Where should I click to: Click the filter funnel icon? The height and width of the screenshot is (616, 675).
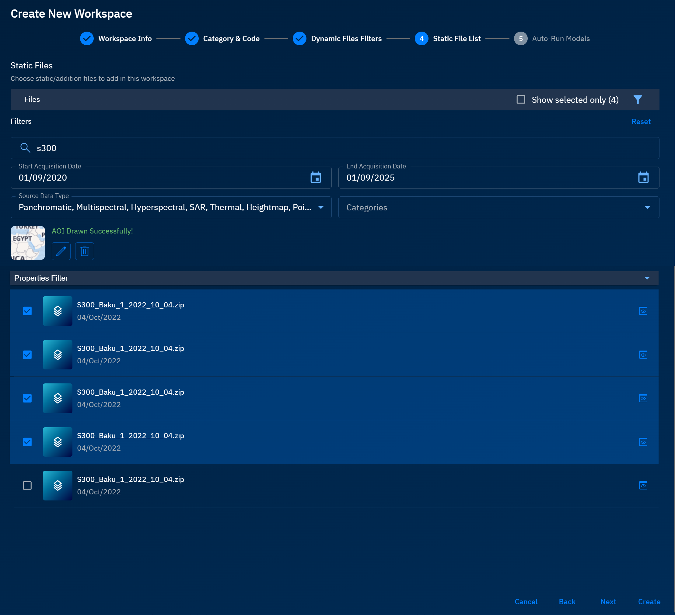pos(638,100)
